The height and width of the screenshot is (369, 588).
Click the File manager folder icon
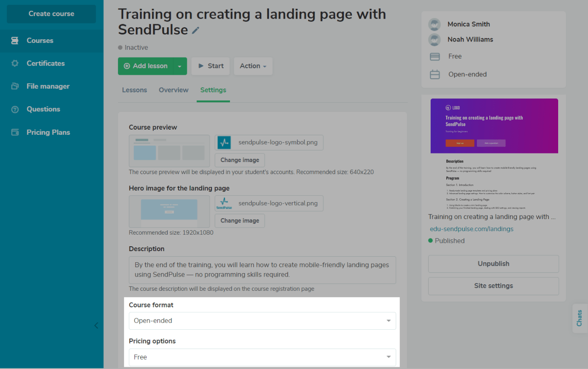(15, 86)
